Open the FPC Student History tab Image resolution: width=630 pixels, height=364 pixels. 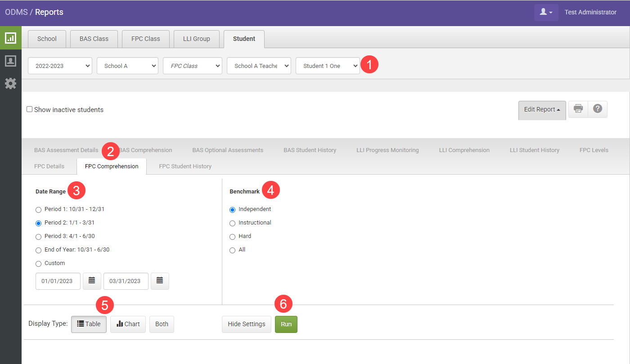click(185, 166)
